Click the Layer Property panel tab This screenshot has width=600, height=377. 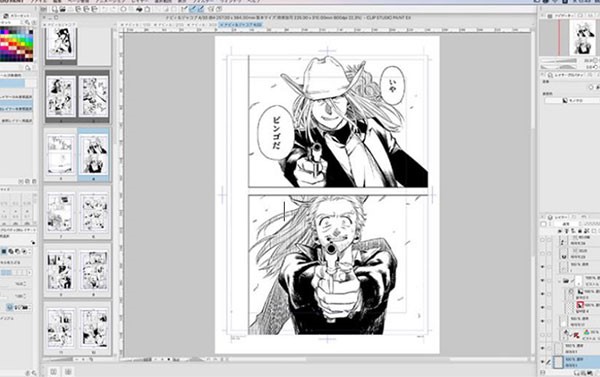(x=567, y=75)
